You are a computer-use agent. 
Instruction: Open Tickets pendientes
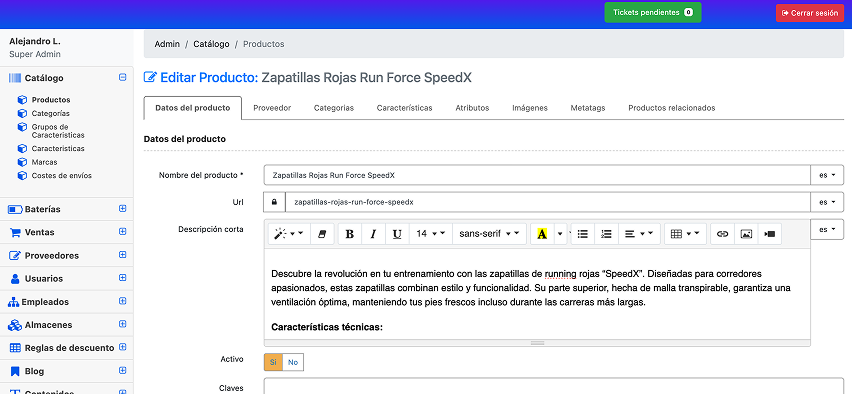653,12
